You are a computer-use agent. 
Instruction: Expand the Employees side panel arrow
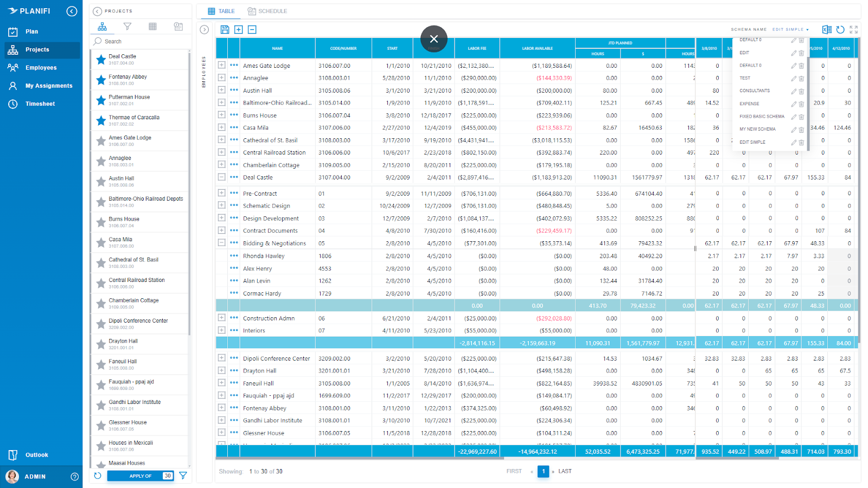(204, 30)
